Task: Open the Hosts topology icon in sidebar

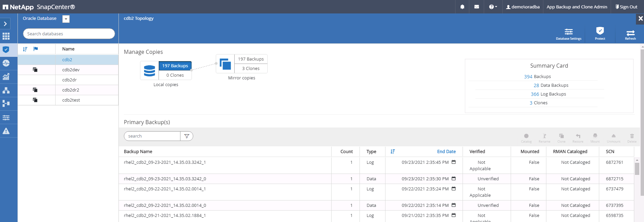Action: (6, 90)
